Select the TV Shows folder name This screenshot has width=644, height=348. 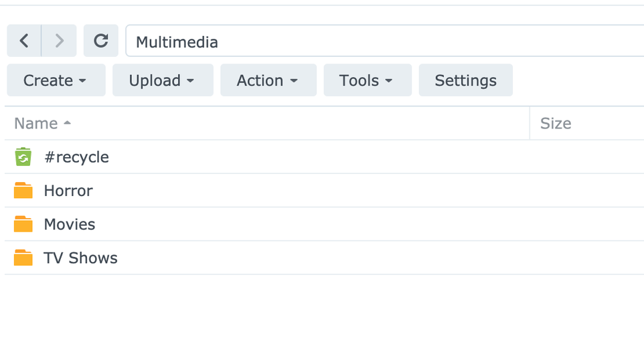(80, 258)
